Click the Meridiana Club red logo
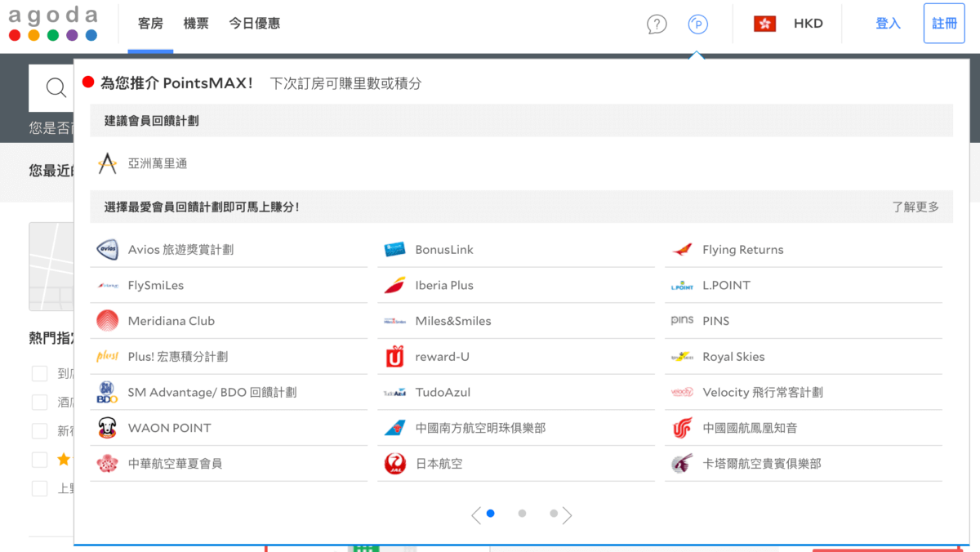Viewport: 980px width, 552px height. 108,321
